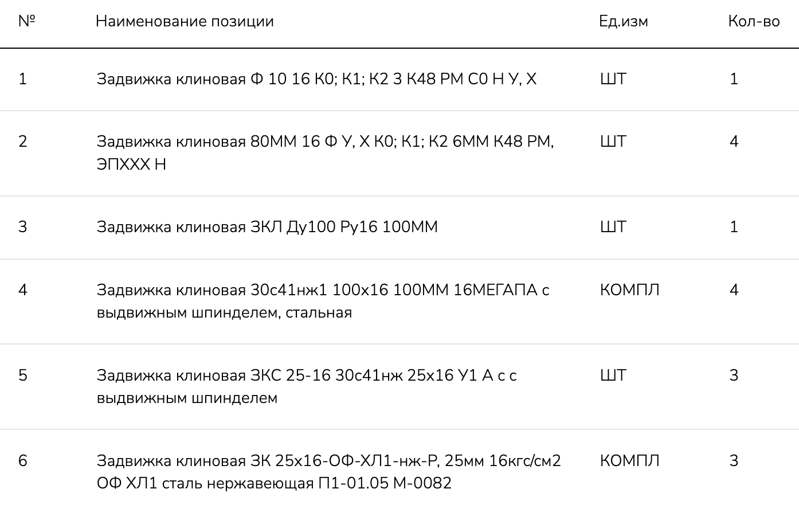Viewport: 799px width, 532px height.
Task: Click row number 4 cell
Action: coord(23,290)
